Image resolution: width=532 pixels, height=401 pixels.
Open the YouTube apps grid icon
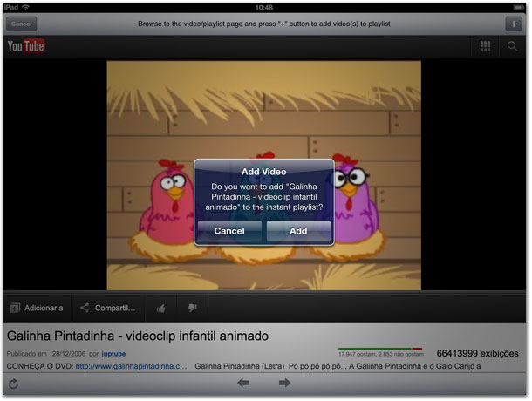click(485, 46)
